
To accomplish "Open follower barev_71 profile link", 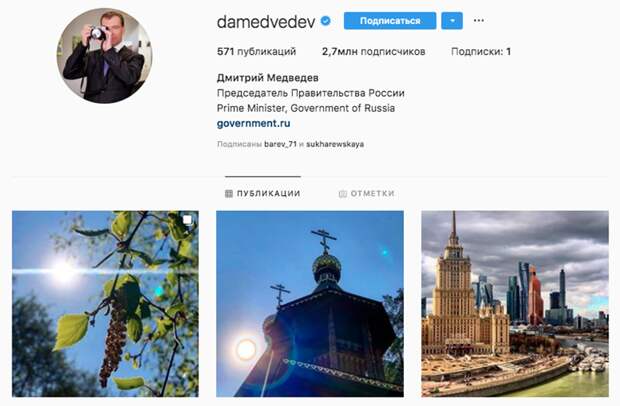I will tap(280, 144).
